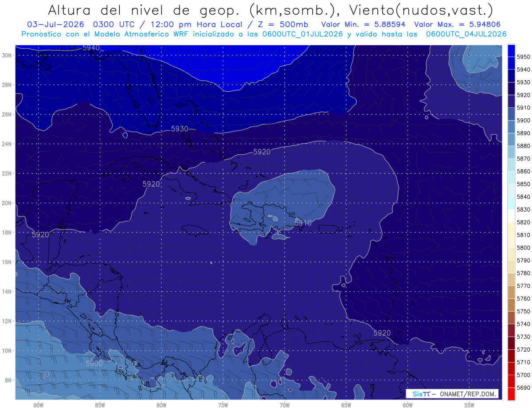The width and height of the screenshot is (532, 411).
Task: Click the 55W longitude axis label
Action: [x=469, y=405]
